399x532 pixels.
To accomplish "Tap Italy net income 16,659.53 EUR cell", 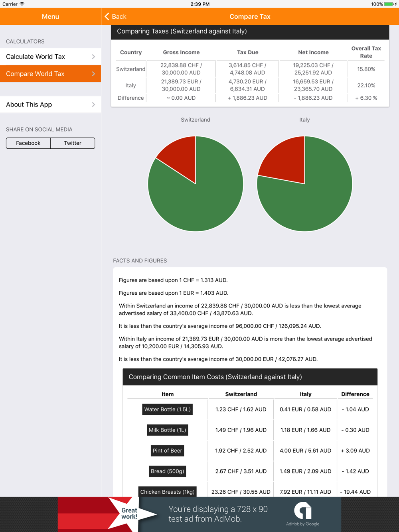I will pyautogui.click(x=313, y=85).
